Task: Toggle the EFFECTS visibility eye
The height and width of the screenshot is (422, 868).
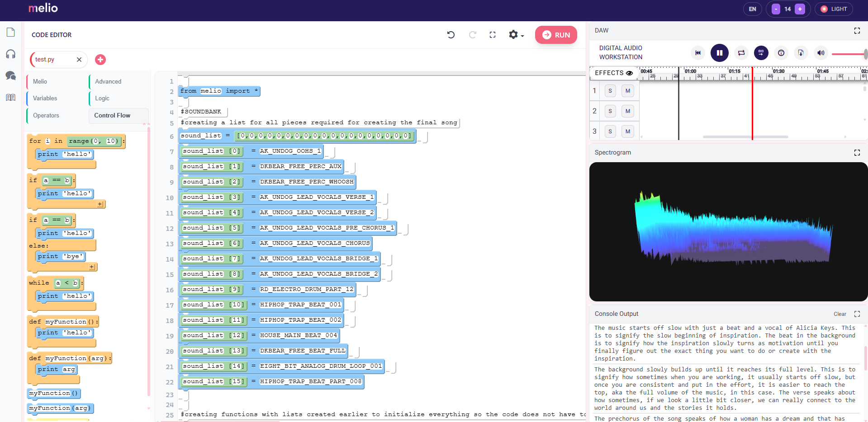Action: 629,73
